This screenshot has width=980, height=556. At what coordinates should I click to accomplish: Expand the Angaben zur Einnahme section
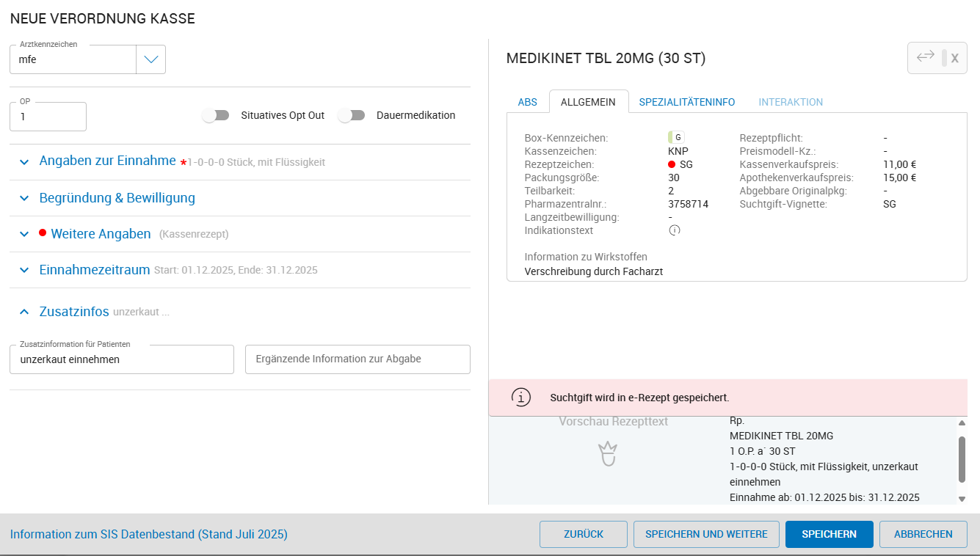tap(107, 161)
